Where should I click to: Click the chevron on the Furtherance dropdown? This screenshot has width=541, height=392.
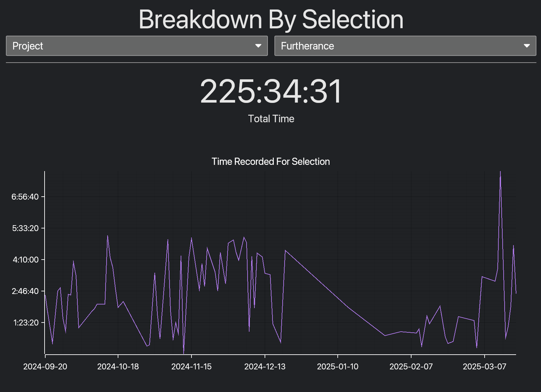[x=527, y=46]
